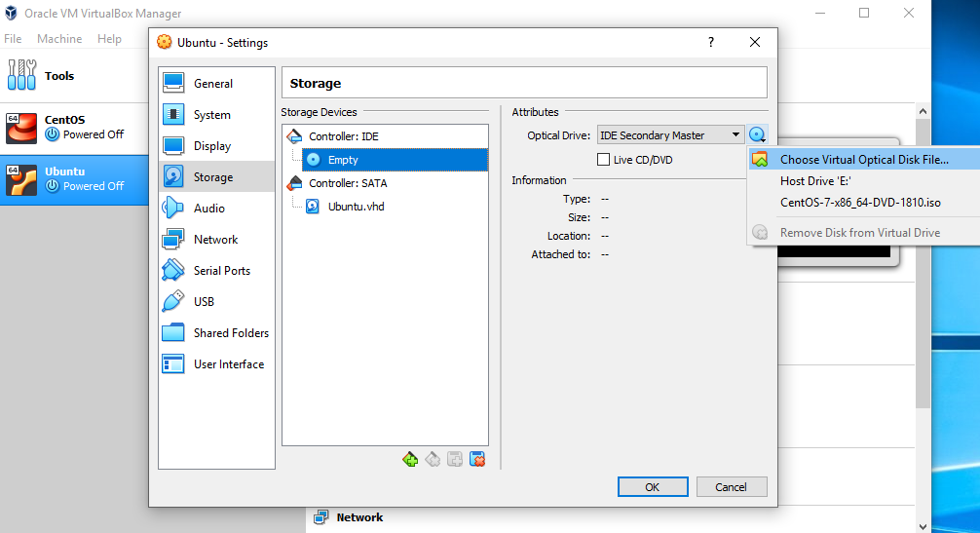Screen dimensions: 980x533
Task: Open the User Interface settings category
Action: tap(216, 364)
